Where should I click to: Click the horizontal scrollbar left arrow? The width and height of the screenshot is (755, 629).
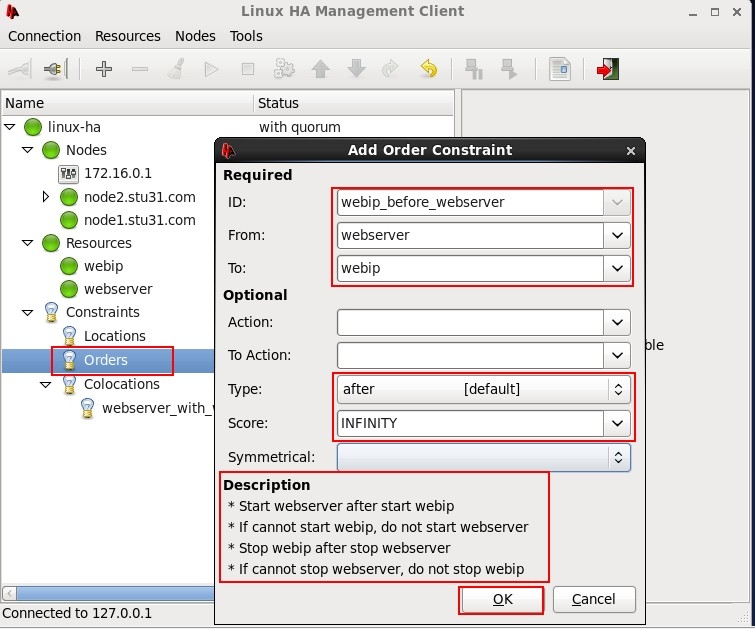click(x=9, y=593)
